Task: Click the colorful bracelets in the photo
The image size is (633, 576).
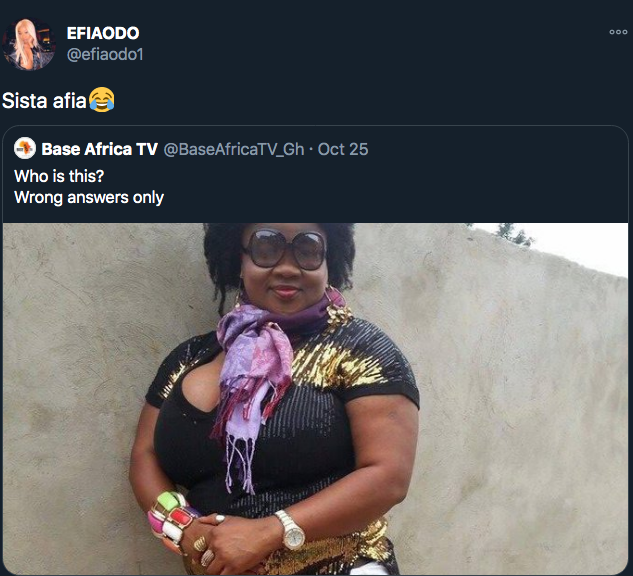Action: coord(172,517)
